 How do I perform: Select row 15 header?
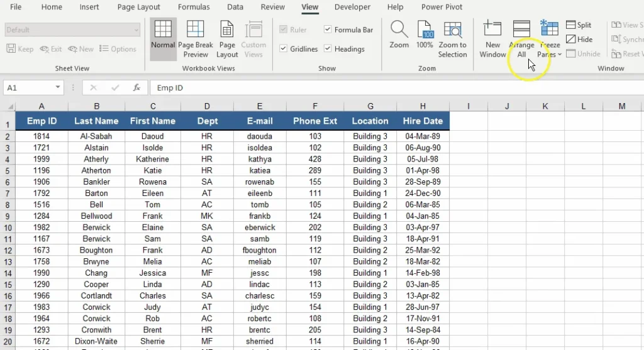(8, 285)
